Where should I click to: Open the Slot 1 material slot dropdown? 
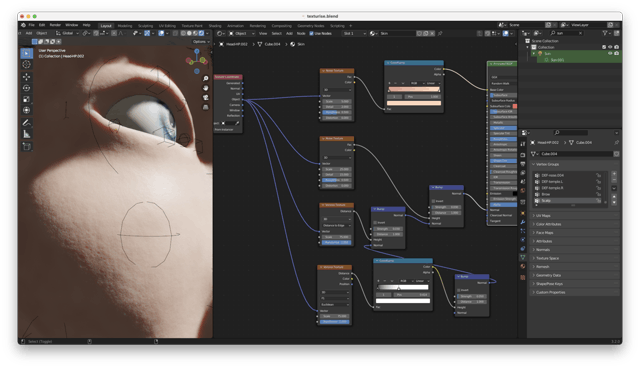(x=354, y=33)
